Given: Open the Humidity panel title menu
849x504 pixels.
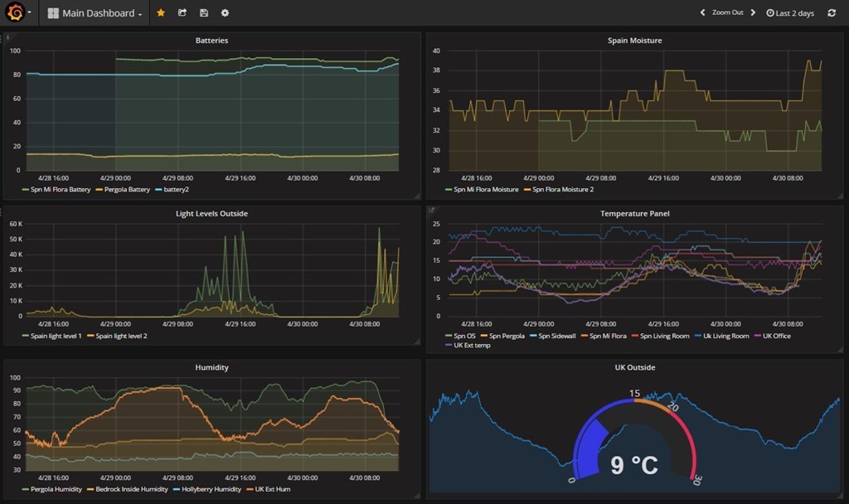Looking at the screenshot, I should click(211, 367).
